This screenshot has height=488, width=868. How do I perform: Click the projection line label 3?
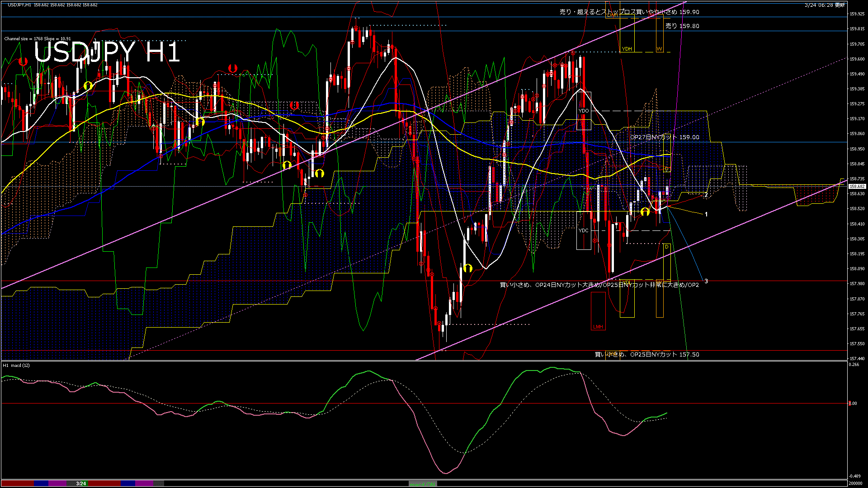[706, 281]
